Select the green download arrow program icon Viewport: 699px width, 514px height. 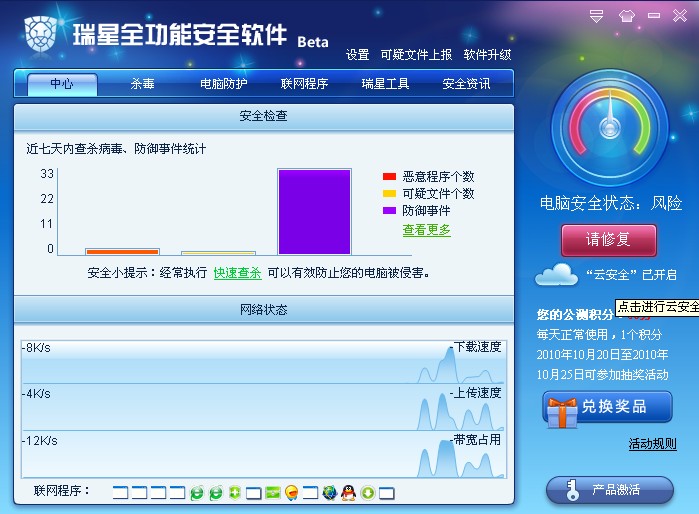368,493
